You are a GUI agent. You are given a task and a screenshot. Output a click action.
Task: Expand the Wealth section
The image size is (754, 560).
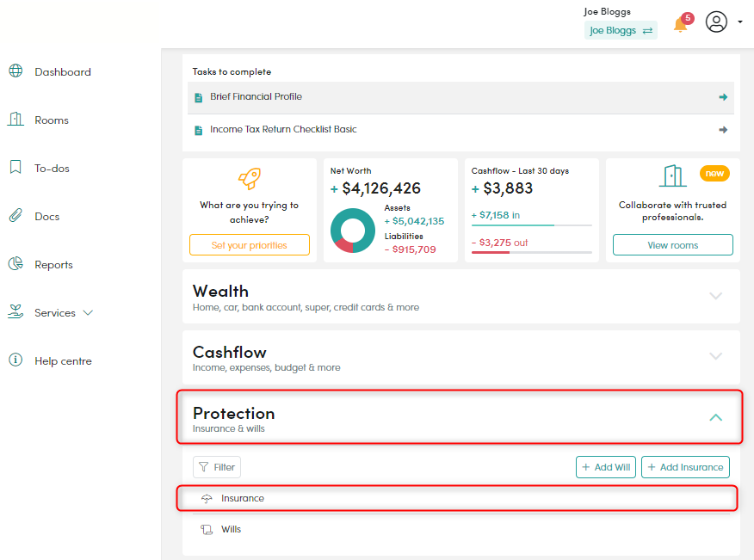(x=715, y=296)
